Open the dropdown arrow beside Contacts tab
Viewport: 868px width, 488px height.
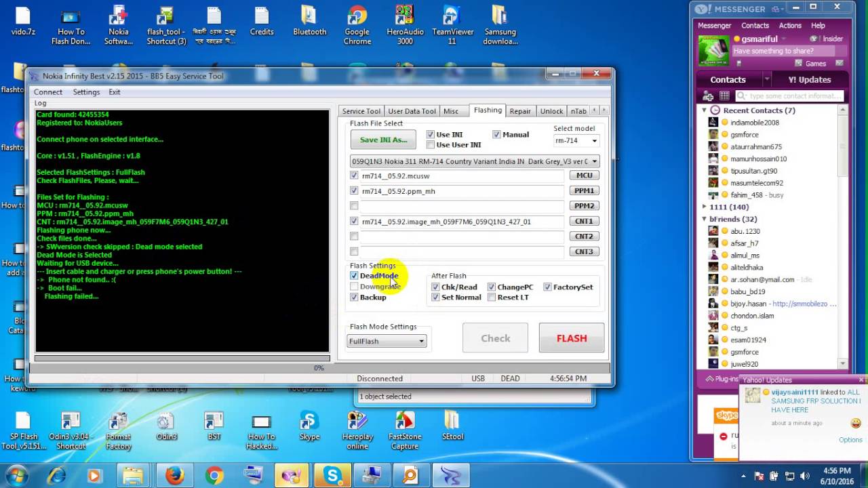767,79
